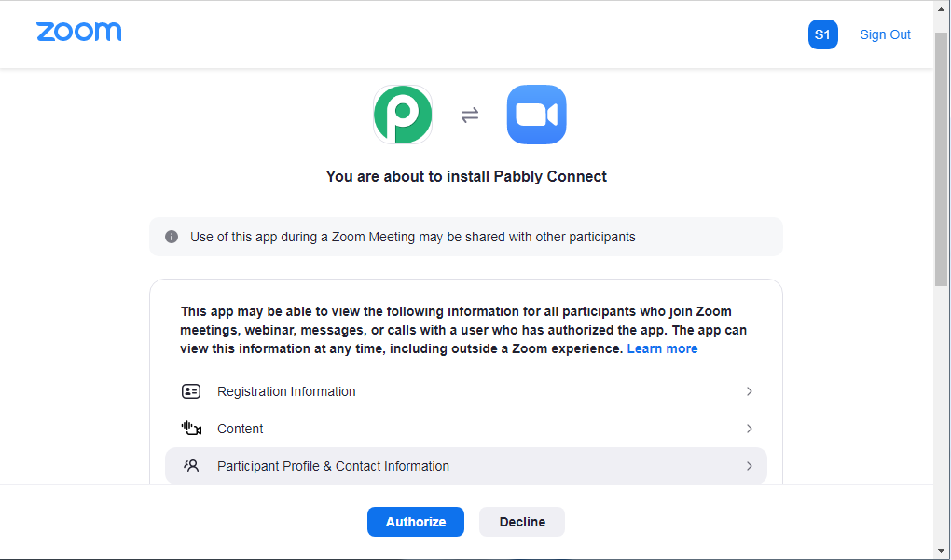Image resolution: width=951 pixels, height=560 pixels.
Task: Click the blue Zoom camera app icon
Action: click(x=537, y=115)
